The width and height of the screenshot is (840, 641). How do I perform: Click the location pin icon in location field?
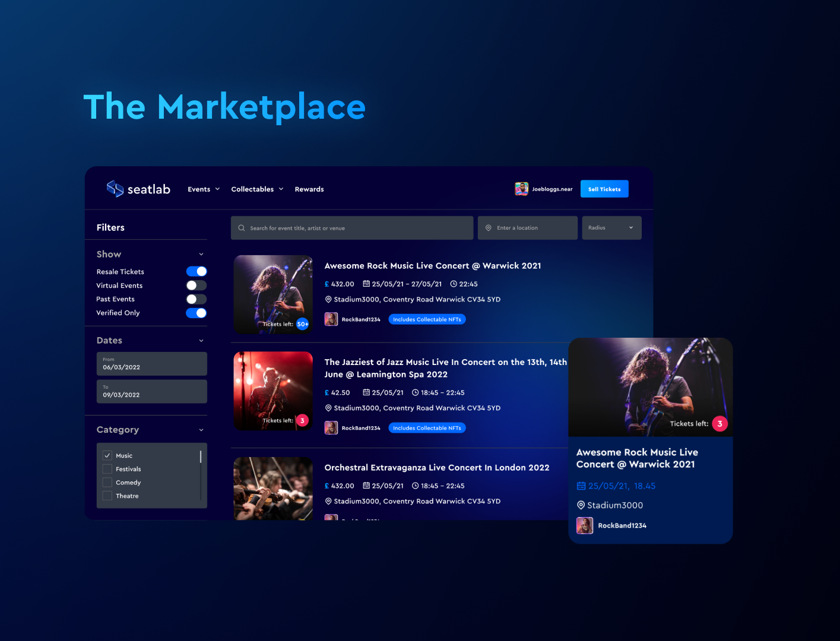pyautogui.click(x=488, y=227)
